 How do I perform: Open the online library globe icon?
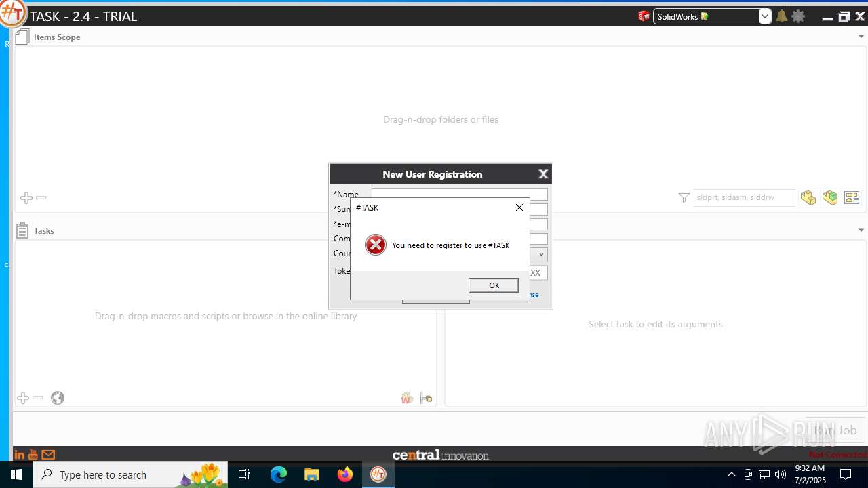click(58, 398)
